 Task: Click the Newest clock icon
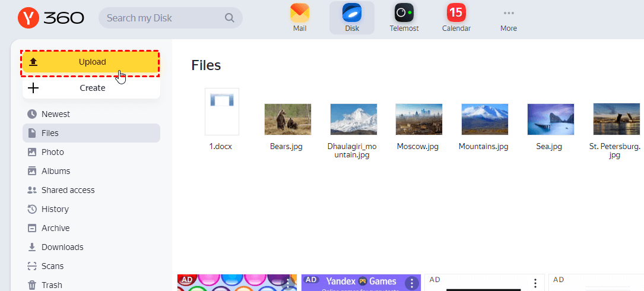tap(32, 114)
